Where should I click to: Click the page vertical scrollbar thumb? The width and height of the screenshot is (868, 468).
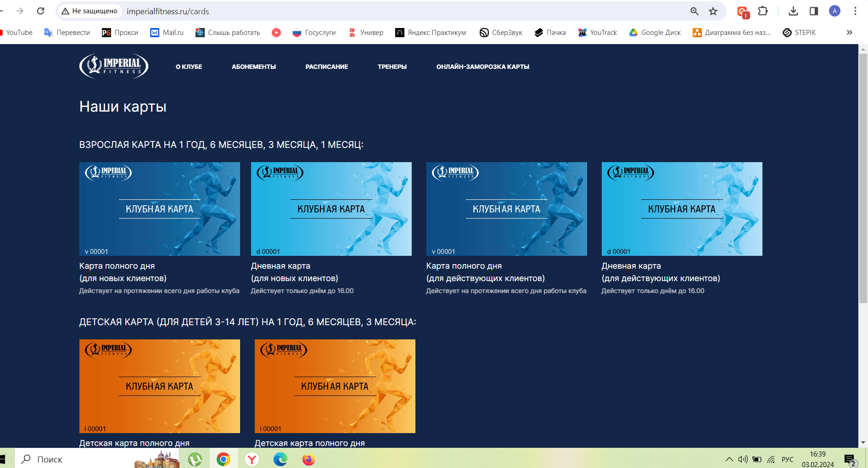click(863, 178)
